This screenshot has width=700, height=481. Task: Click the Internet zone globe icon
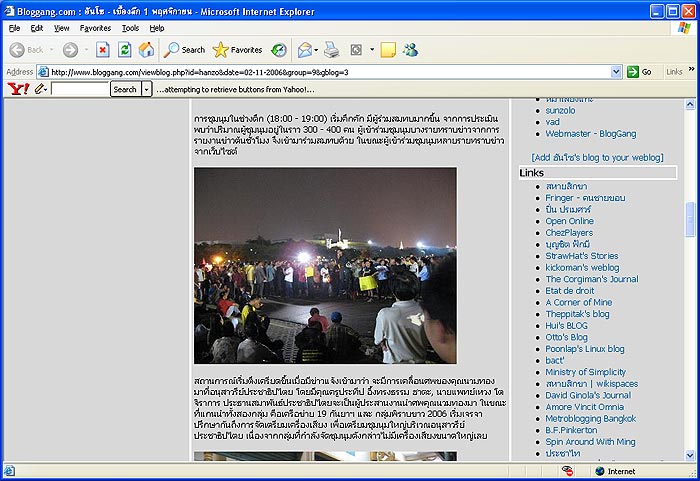pyautogui.click(x=600, y=471)
